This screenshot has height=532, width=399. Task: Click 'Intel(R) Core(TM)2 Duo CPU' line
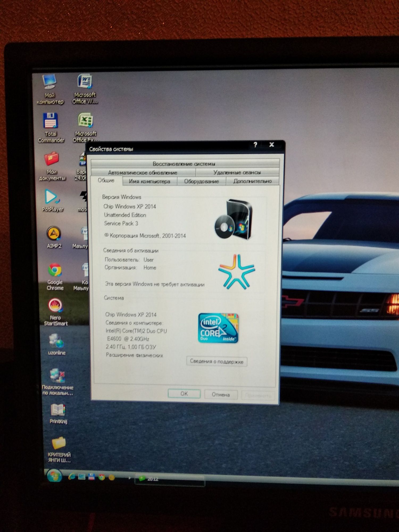[x=136, y=331]
